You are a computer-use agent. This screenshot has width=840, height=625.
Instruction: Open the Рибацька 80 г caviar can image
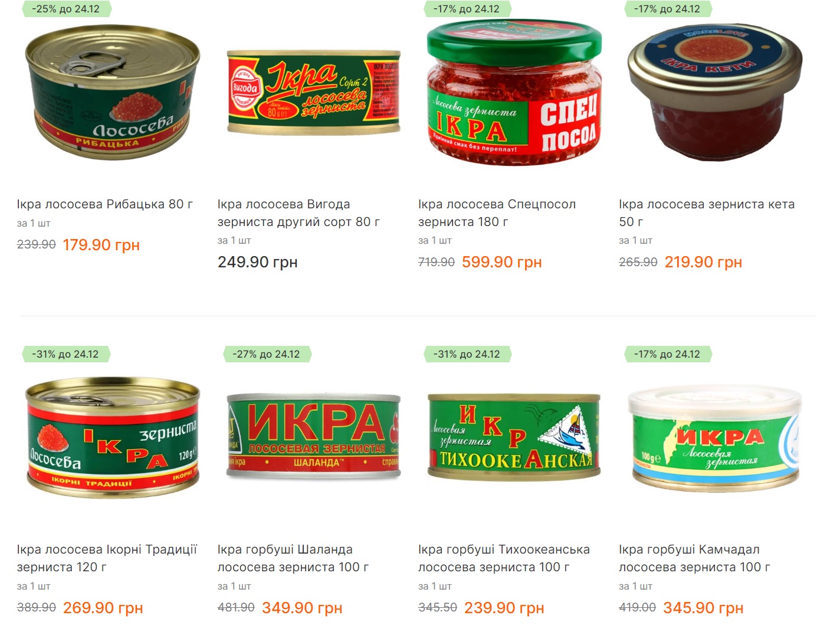(113, 93)
